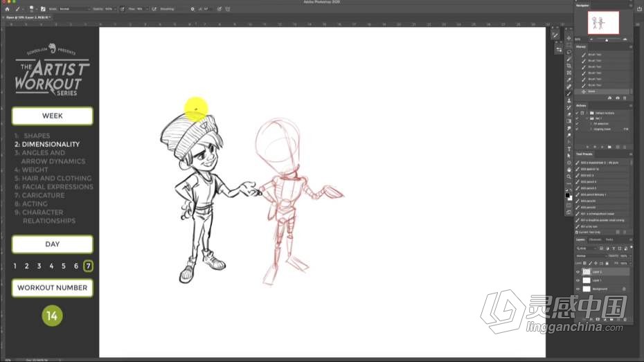Open the History panel menu
The width and height of the screenshot is (644, 362).
[x=631, y=47]
